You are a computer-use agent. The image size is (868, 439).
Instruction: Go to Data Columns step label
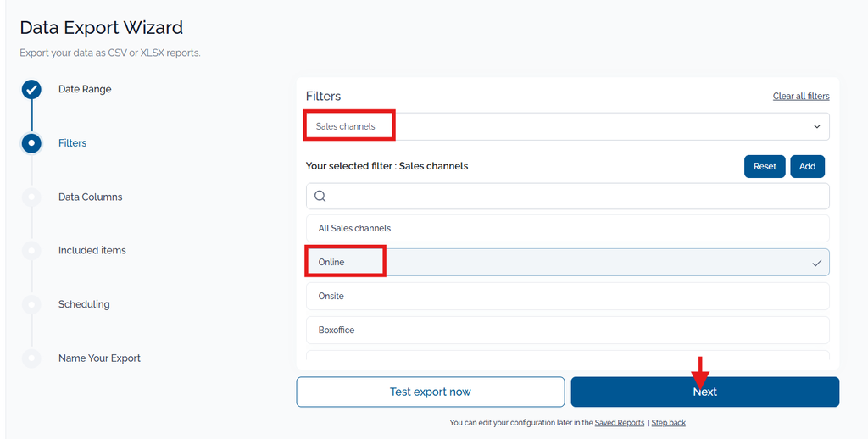tap(90, 197)
